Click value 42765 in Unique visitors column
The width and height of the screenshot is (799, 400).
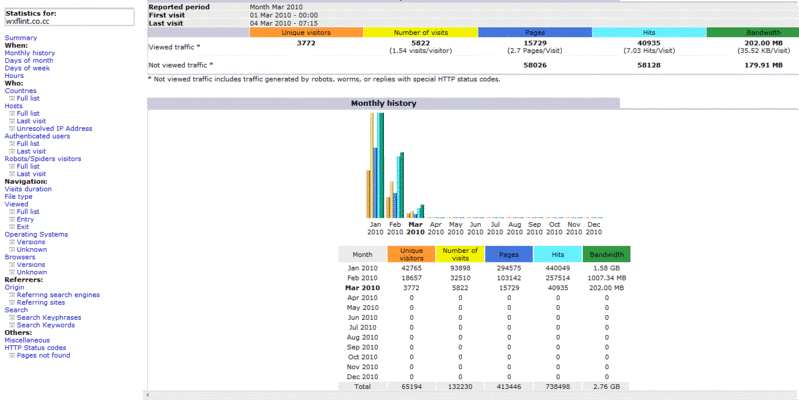(x=411, y=269)
